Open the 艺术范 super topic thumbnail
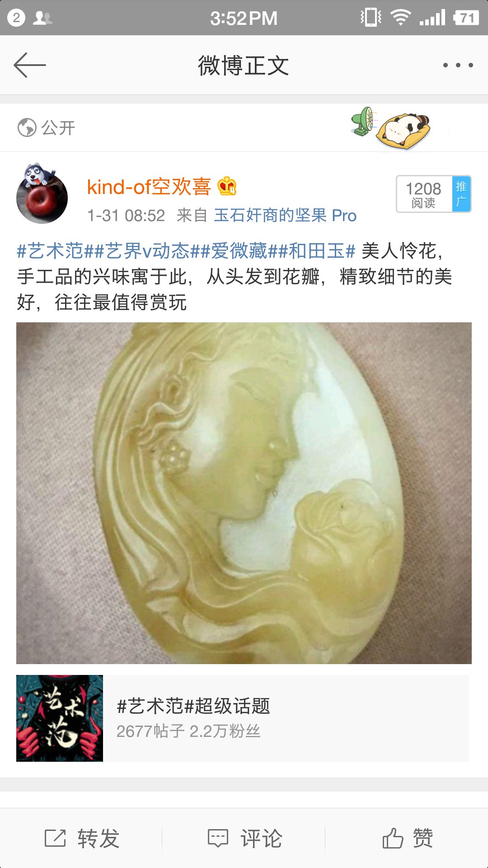Image resolution: width=488 pixels, height=868 pixels. (x=60, y=718)
